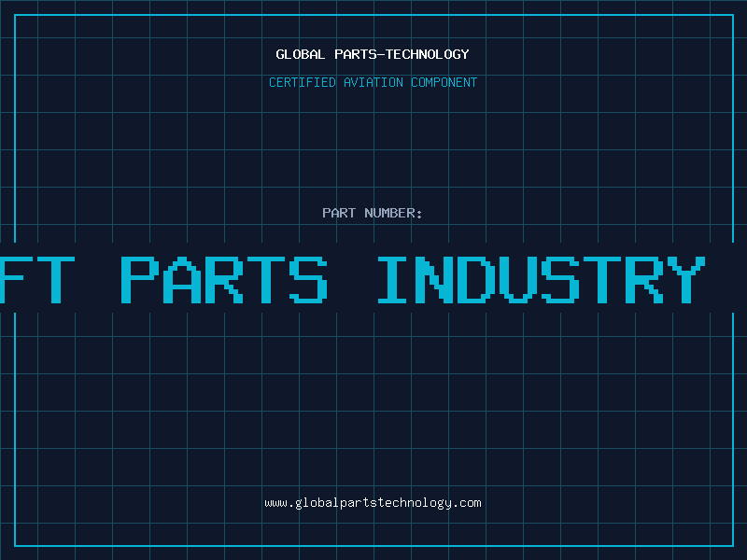Select the word COMPONENT in subtitle
The height and width of the screenshot is (560, 747).
[444, 82]
